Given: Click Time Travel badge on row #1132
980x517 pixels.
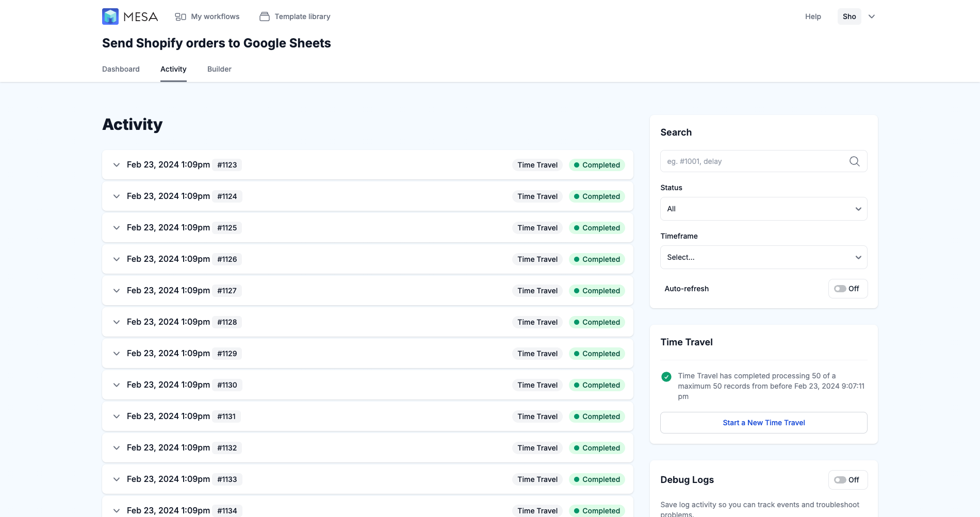Looking at the screenshot, I should 537,448.
